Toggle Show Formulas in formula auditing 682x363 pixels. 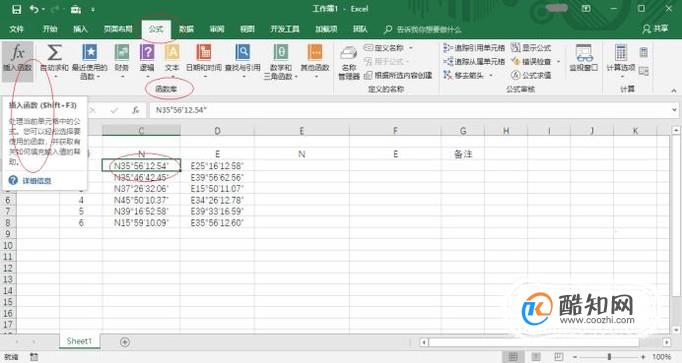[531, 47]
